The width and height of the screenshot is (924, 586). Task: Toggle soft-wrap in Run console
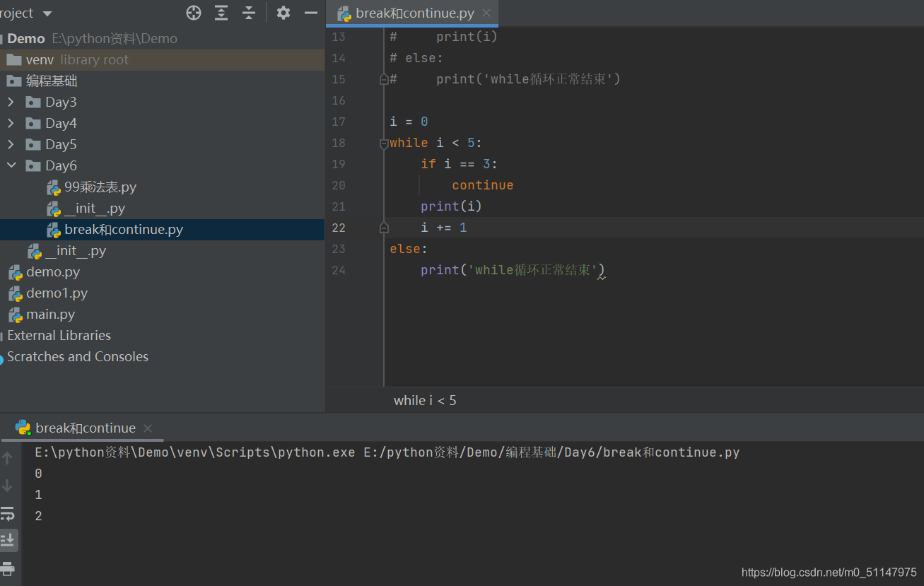pyautogui.click(x=8, y=513)
